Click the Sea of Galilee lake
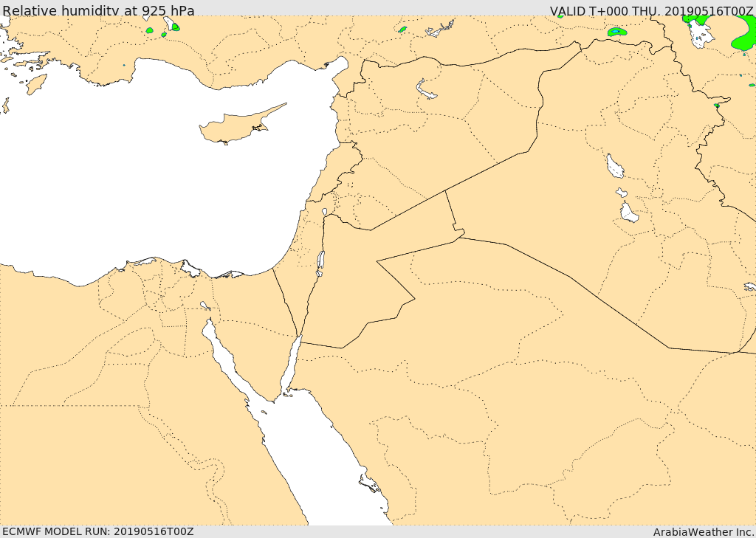Viewport: 756px width, 538px height. [x=325, y=211]
